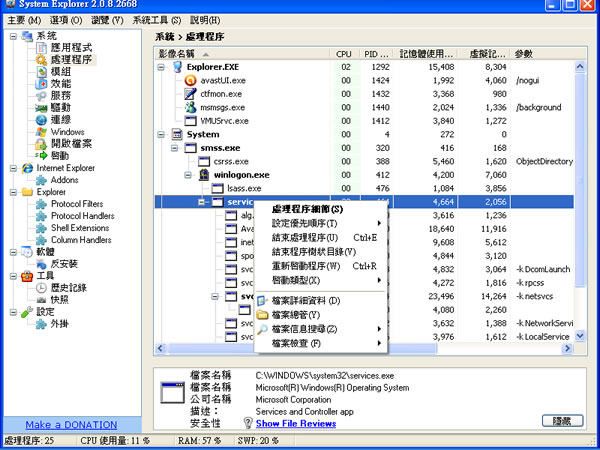Open the 選項 (O) menu
Image resolution: width=600 pixels, height=450 pixels.
66,20
